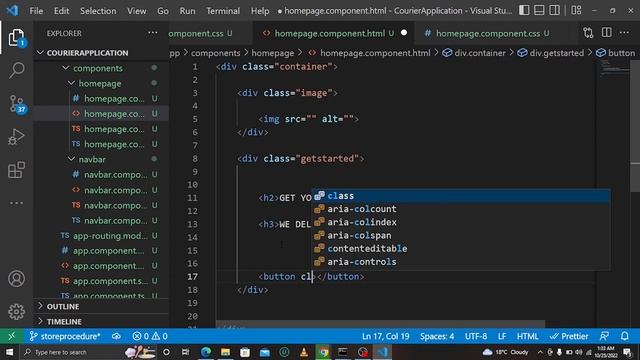640x360 pixels.
Task: Select the contenteditable suggestion
Action: [x=461, y=248]
